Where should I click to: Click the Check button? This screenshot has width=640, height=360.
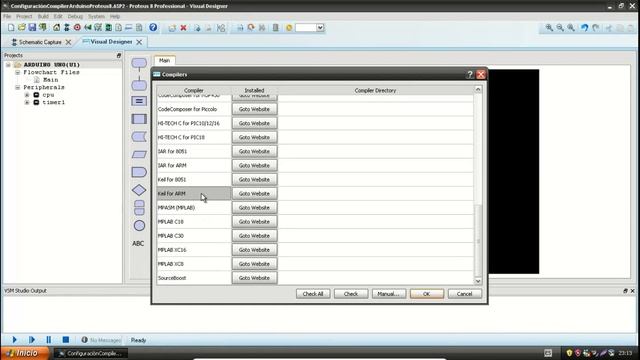pos(351,294)
